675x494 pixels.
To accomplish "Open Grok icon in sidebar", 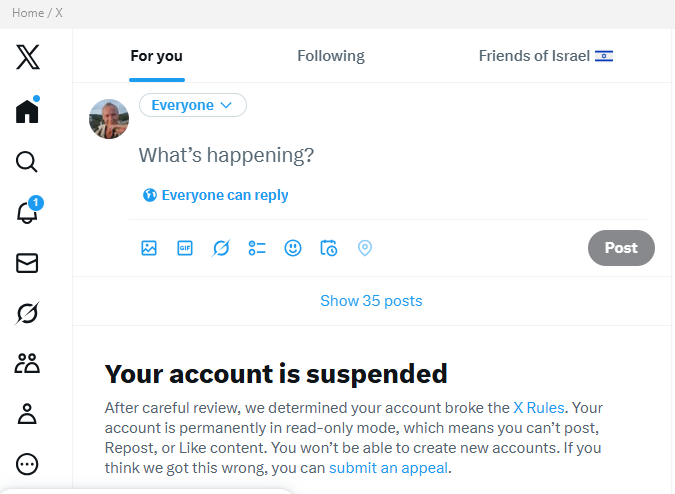I will [x=28, y=314].
